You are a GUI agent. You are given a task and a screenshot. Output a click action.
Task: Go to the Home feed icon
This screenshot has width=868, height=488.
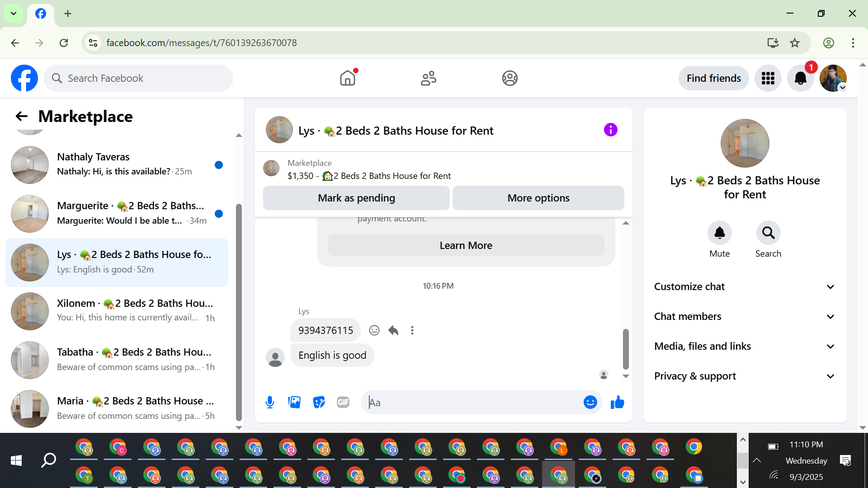tap(348, 78)
